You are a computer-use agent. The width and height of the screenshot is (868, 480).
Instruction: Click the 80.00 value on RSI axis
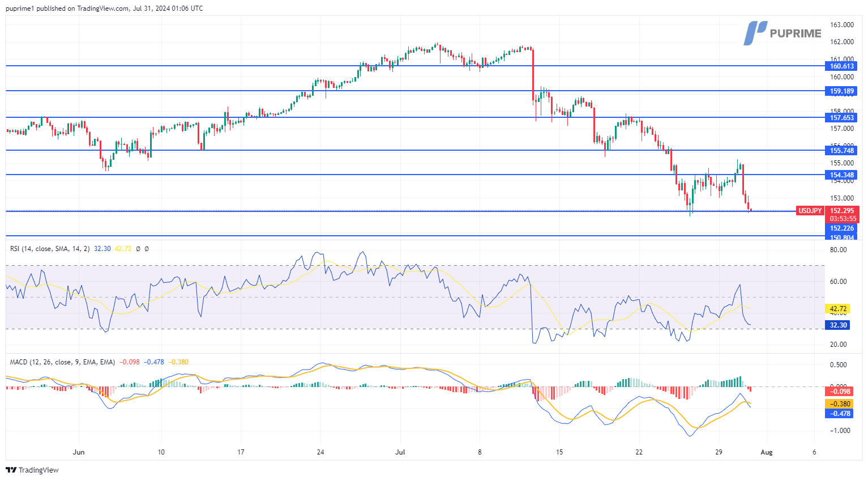click(839, 250)
